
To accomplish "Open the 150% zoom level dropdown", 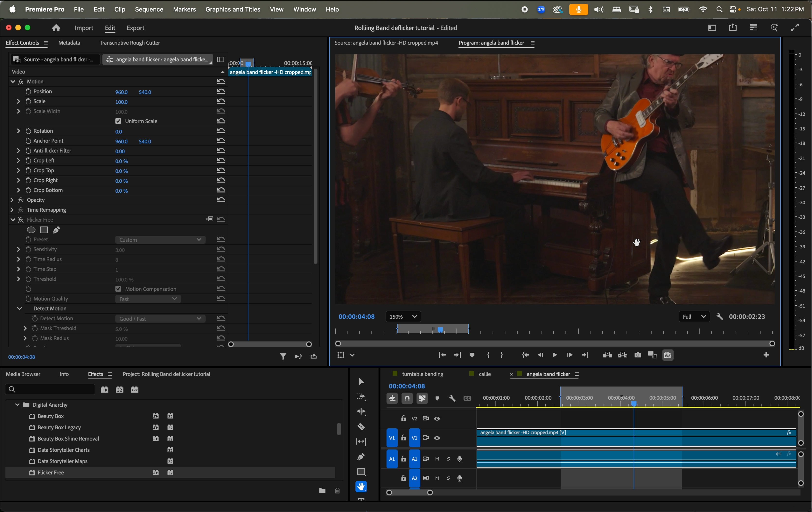I will [x=403, y=317].
